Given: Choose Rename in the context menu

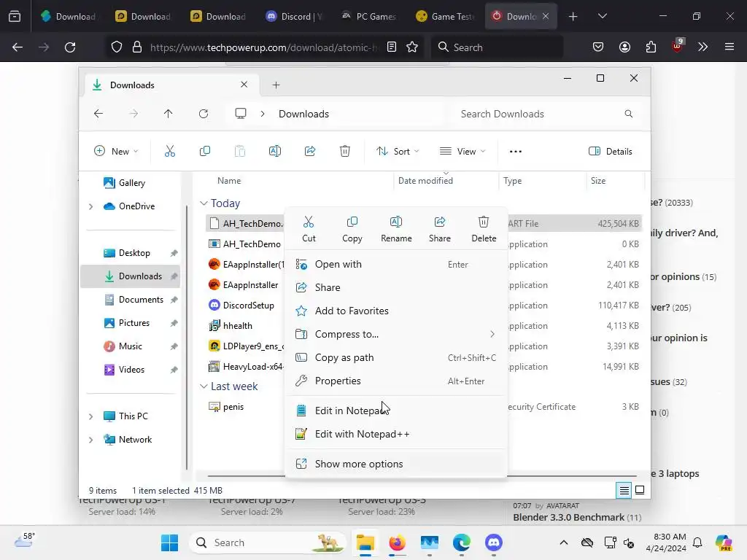Looking at the screenshot, I should click(x=396, y=229).
